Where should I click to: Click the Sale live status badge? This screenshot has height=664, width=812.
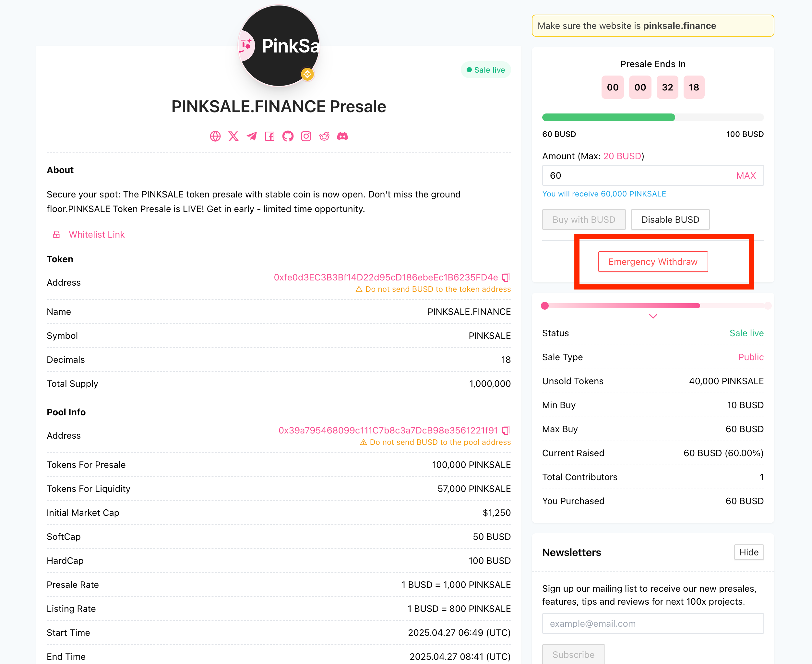[485, 70]
